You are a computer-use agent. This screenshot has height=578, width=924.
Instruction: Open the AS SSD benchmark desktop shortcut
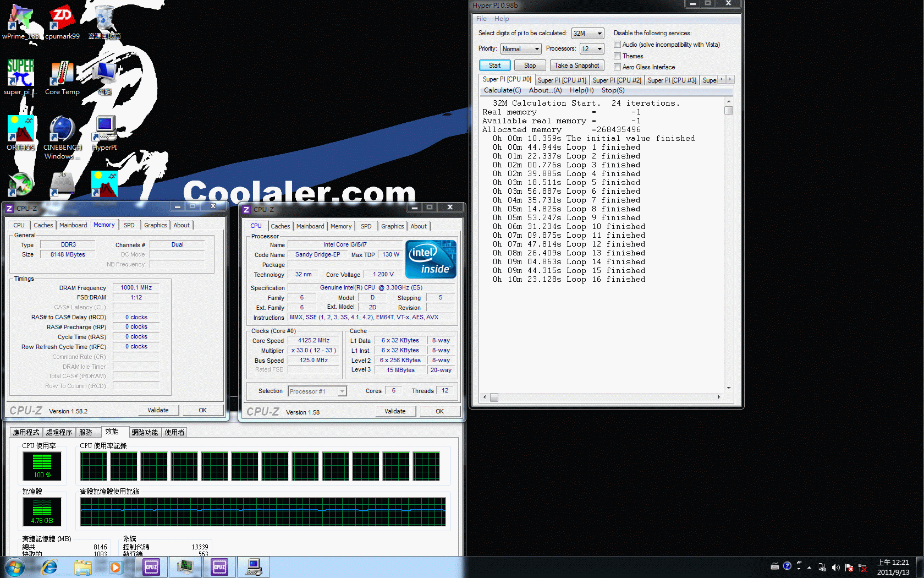tap(62, 185)
